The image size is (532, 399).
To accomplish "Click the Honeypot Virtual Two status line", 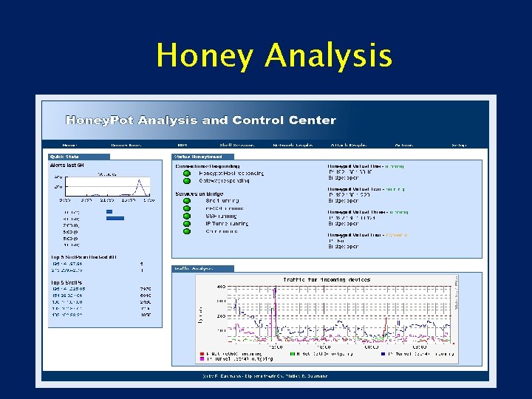I will (366, 189).
